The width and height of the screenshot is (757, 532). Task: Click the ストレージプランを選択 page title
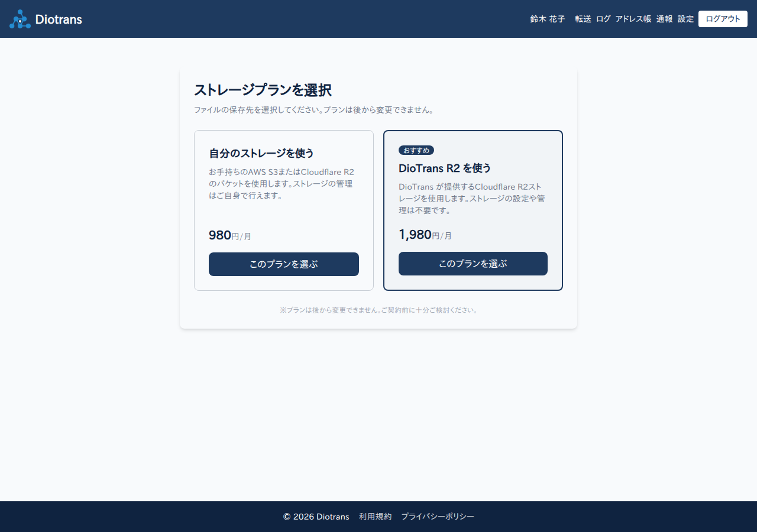pos(263,90)
